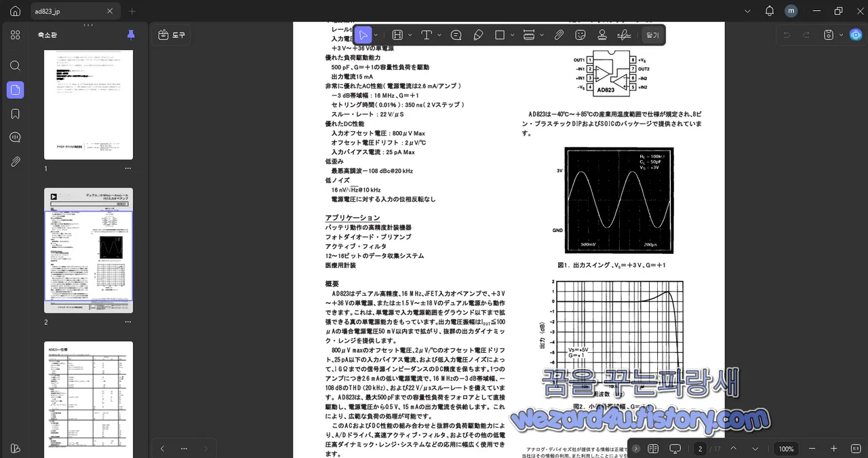Go to next page with down chevron
Screen dimensions: 868x458
tap(755, 449)
